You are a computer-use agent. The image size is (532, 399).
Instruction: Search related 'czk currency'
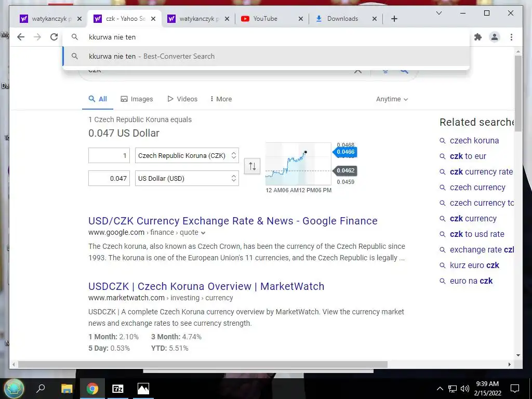click(x=473, y=219)
